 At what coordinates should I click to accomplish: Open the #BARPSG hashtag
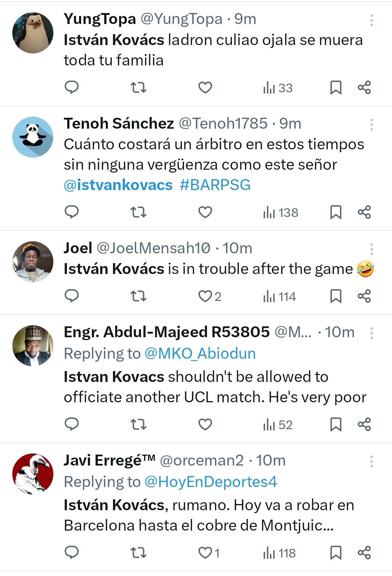[x=215, y=185]
